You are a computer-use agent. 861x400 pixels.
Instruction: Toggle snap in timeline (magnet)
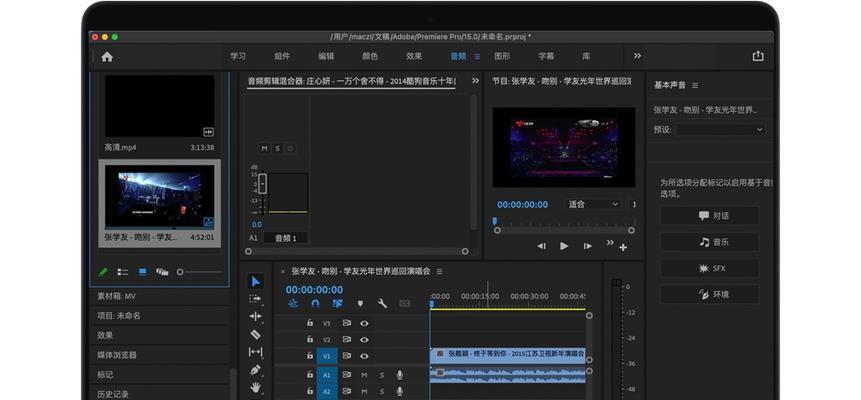point(315,303)
